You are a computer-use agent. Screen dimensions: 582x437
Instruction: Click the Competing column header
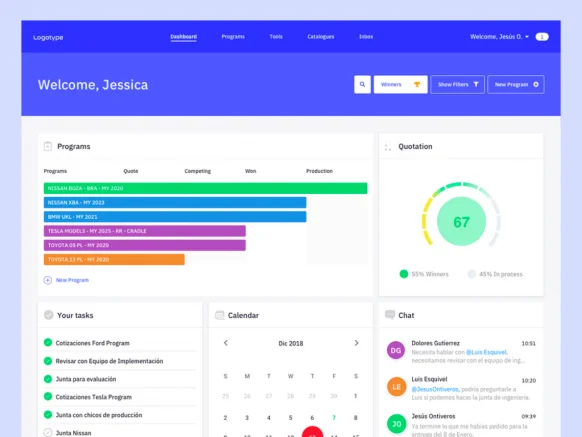coord(198,171)
